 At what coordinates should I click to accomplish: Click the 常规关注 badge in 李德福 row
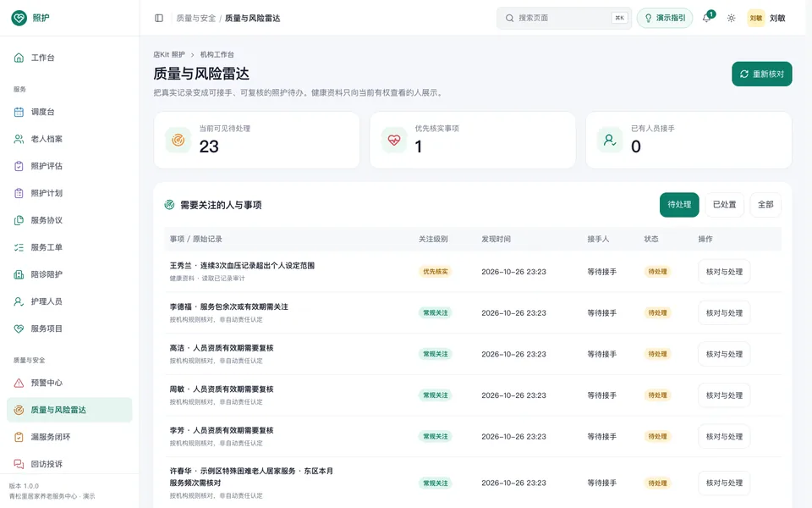(435, 313)
